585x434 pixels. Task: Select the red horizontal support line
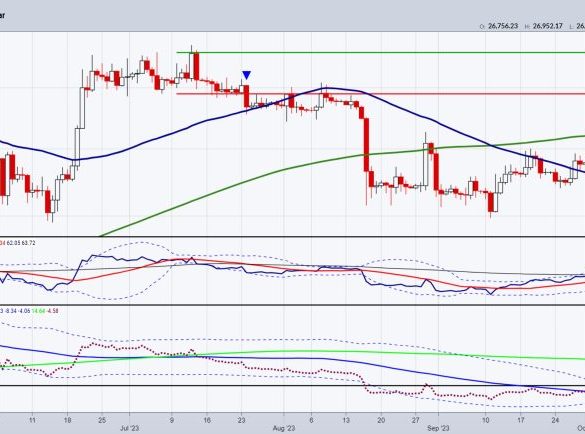tap(381, 94)
